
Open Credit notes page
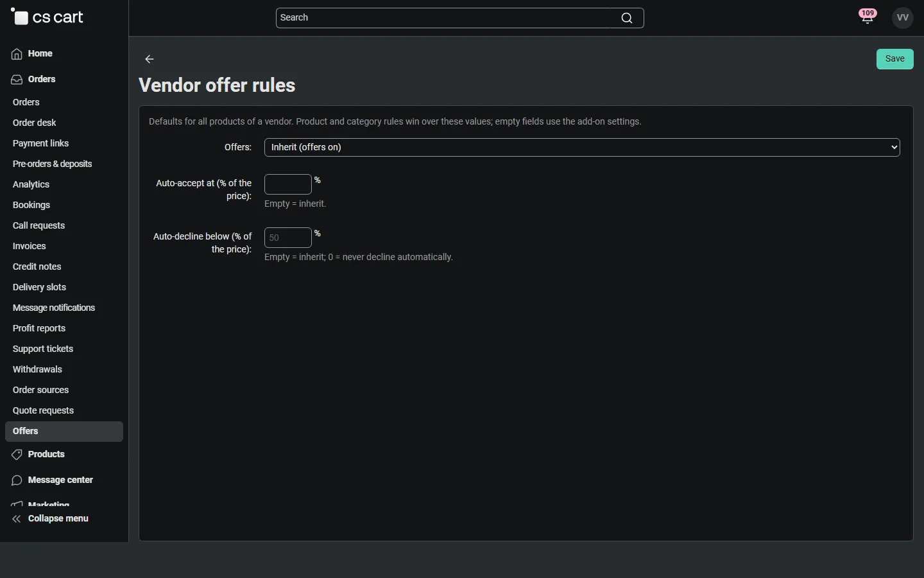(x=37, y=267)
